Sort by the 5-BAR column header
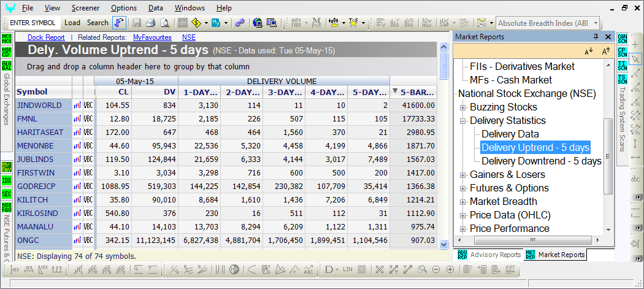644x289 pixels. point(413,92)
